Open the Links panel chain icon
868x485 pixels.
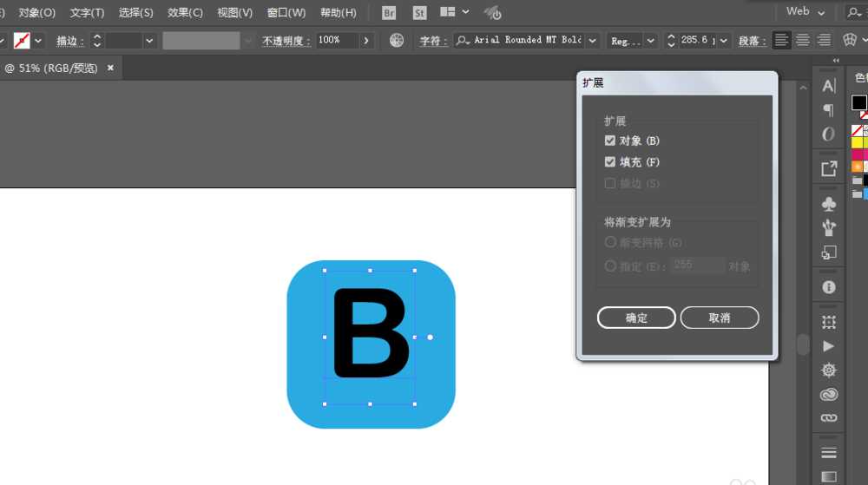(829, 417)
